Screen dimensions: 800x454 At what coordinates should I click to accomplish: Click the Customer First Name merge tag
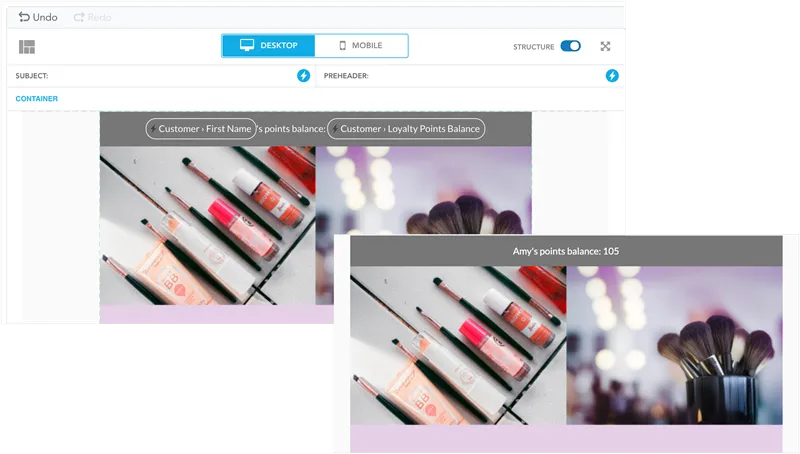pos(201,129)
